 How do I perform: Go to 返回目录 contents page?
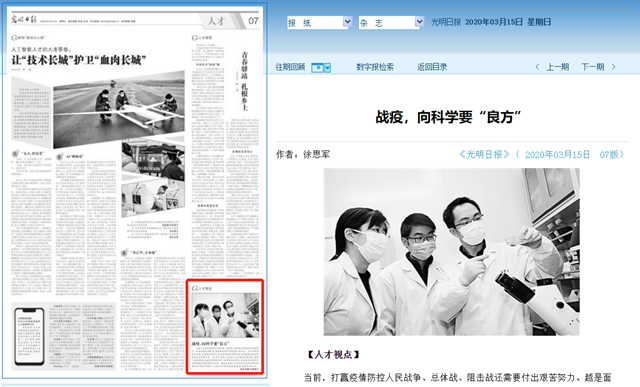[x=432, y=67]
